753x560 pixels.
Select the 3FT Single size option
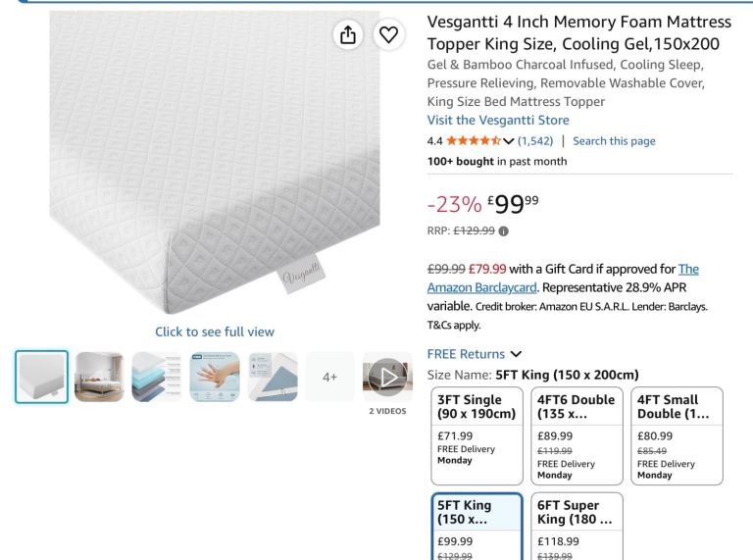coord(477,435)
